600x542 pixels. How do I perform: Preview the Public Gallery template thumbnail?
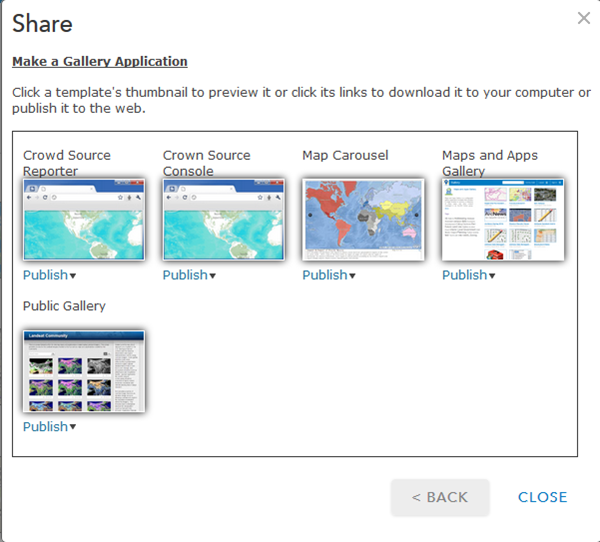point(84,371)
